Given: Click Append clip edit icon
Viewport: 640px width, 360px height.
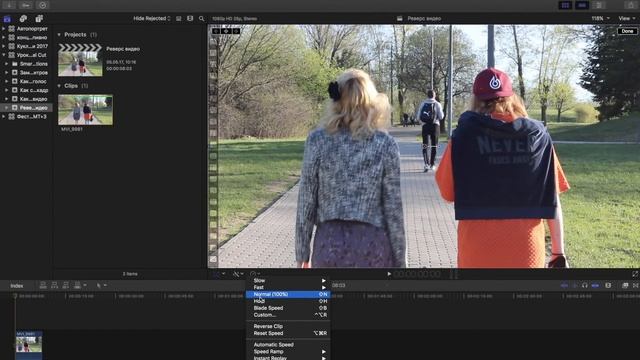Looking at the screenshot, I should [x=66, y=286].
